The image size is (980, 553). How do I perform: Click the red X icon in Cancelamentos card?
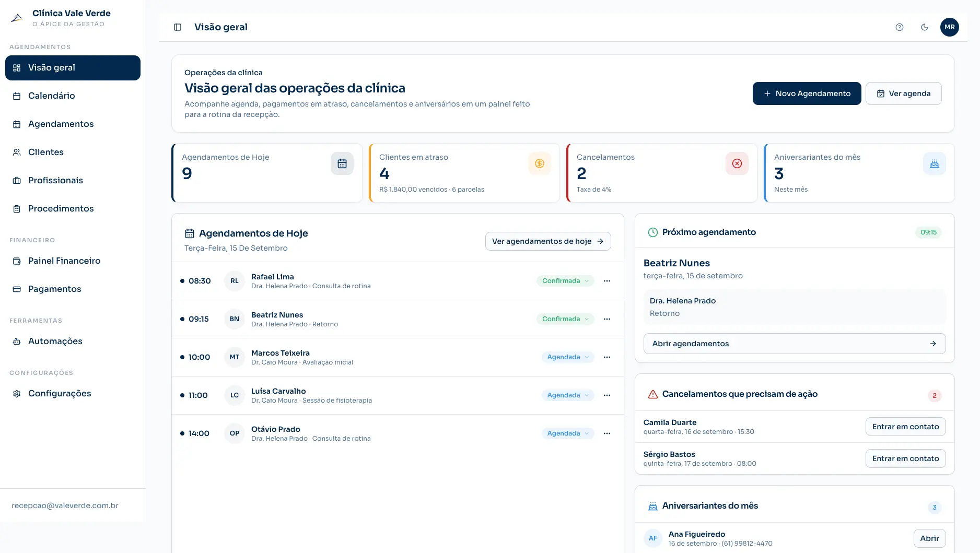[737, 163]
